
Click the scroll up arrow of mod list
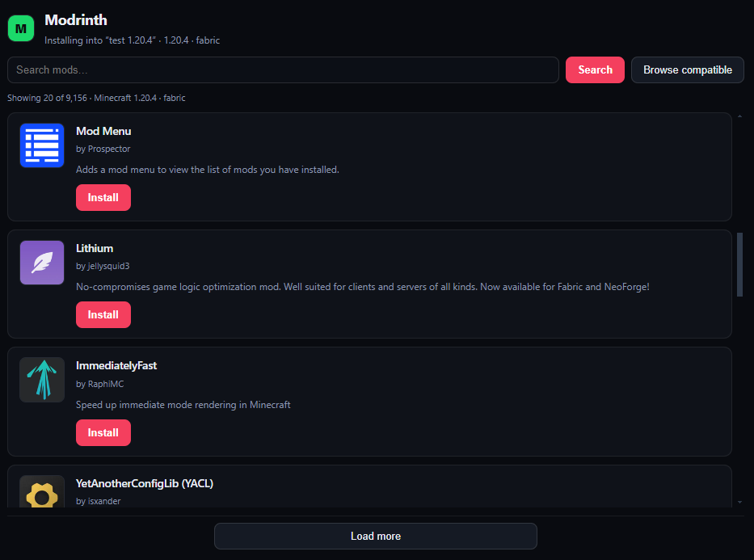coord(739,116)
